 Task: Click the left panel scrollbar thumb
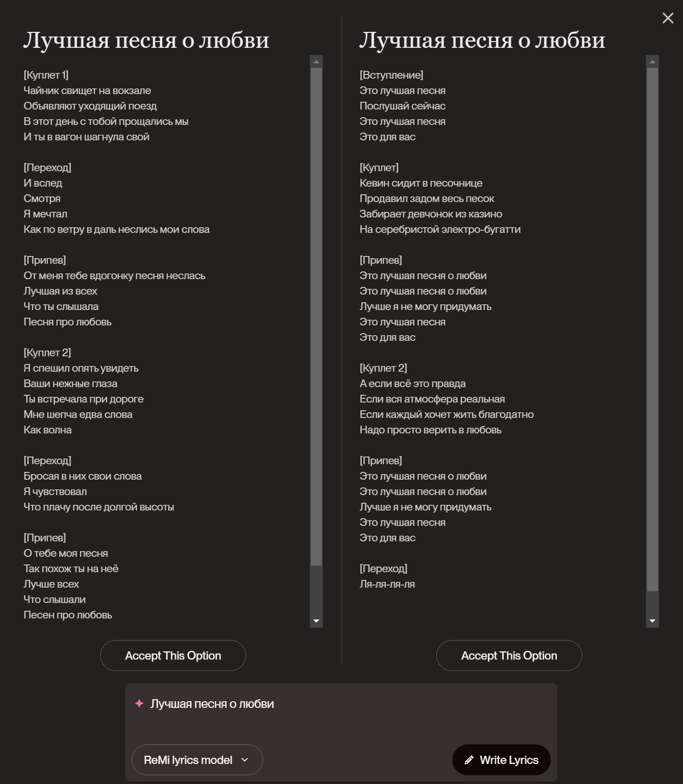316,316
